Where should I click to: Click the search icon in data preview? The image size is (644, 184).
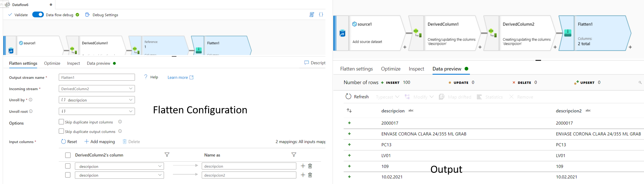(640, 83)
